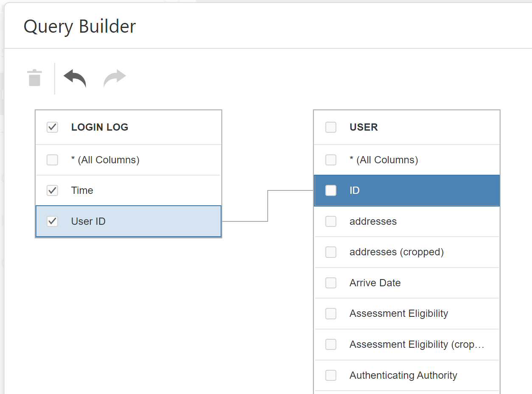Click the trash delete icon
The width and height of the screenshot is (532, 394).
pos(34,78)
